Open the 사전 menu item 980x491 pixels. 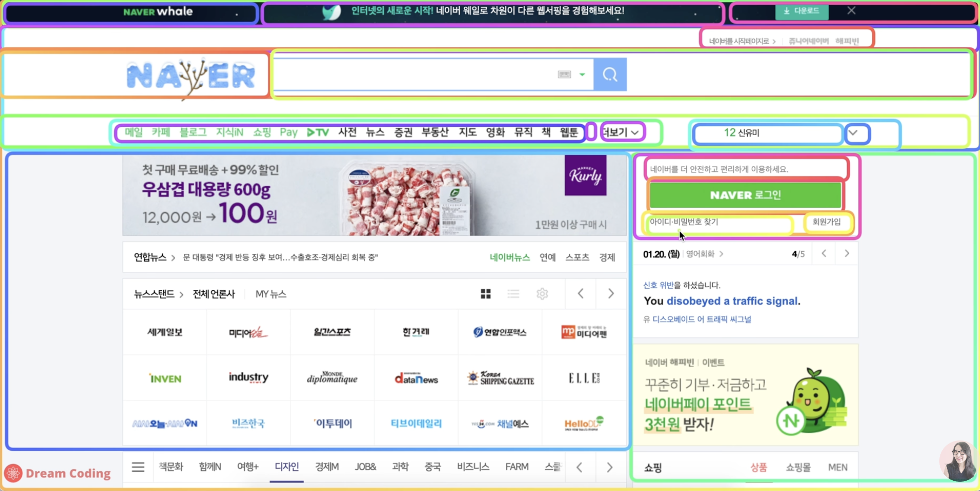coord(347,133)
